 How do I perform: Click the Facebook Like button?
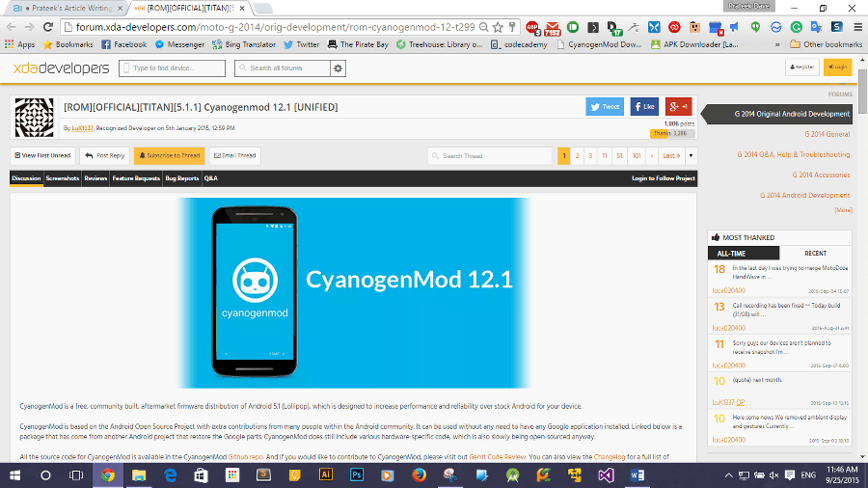644,107
